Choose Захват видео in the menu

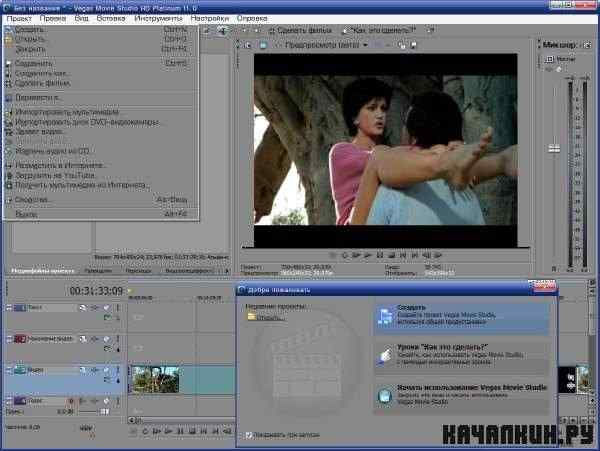coord(101,132)
